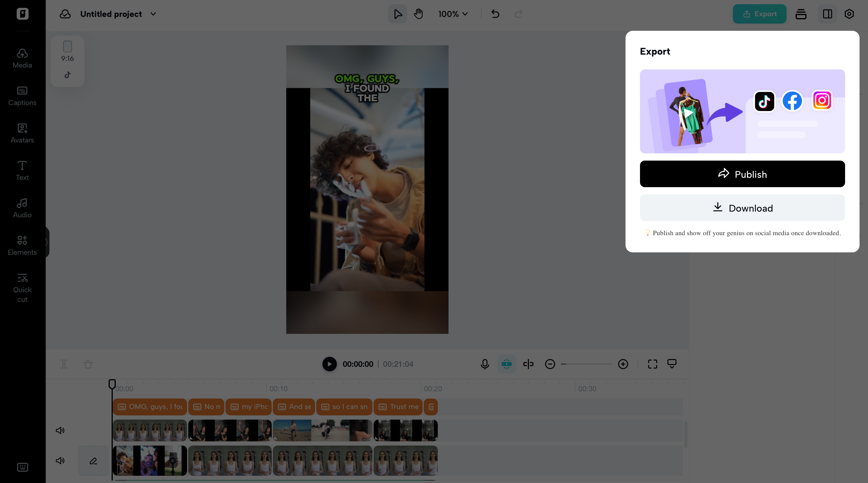Click the microphone voiceover record icon
The height and width of the screenshot is (483, 868).
pyautogui.click(x=485, y=364)
